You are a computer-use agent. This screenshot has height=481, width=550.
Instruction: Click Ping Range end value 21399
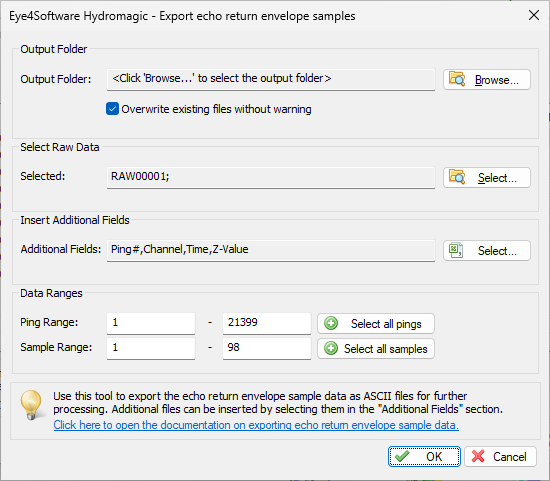(267, 323)
